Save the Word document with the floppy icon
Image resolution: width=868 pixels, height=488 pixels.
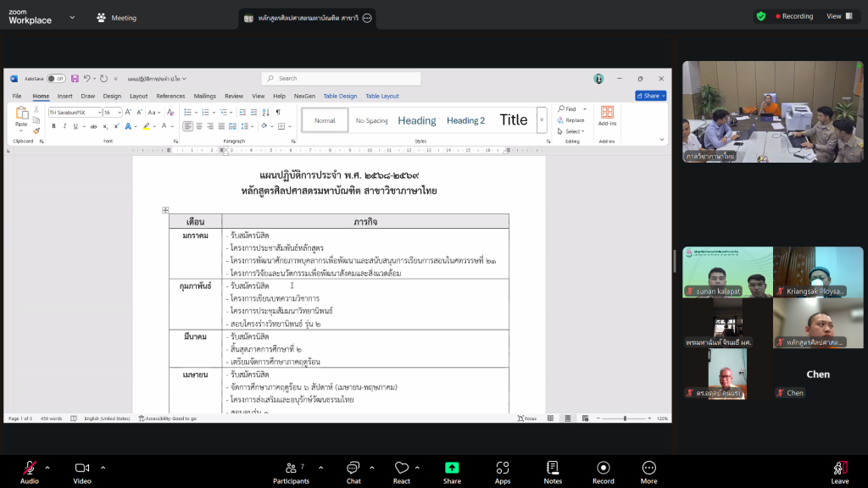pyautogui.click(x=75, y=79)
